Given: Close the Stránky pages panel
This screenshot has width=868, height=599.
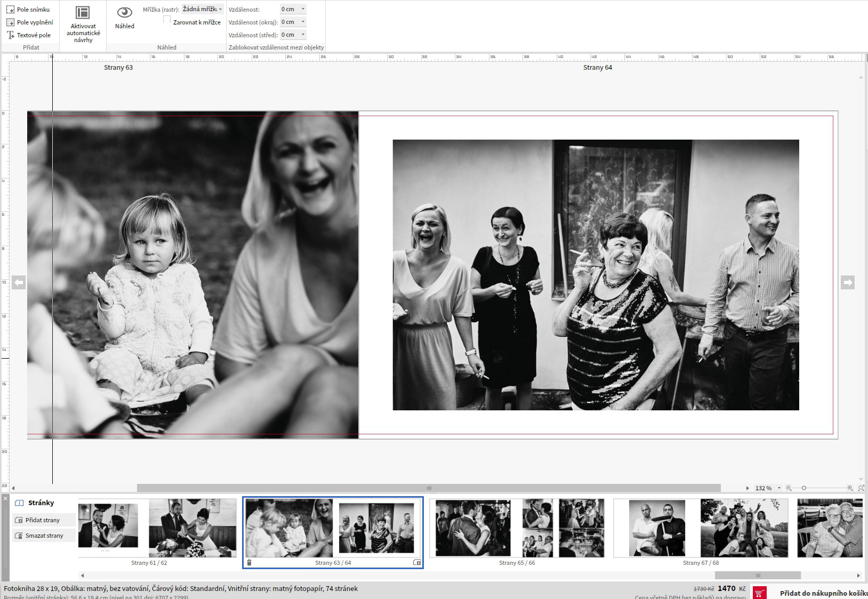Looking at the screenshot, I should (x=5, y=499).
